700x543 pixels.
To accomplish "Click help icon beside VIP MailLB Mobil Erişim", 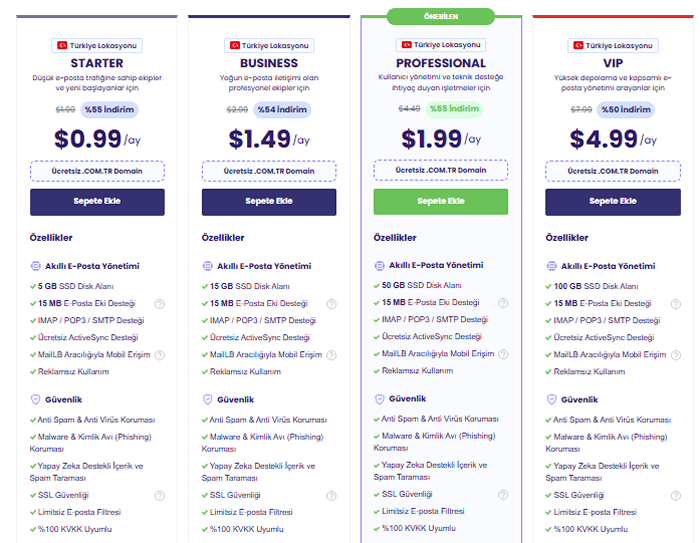I will click(x=676, y=355).
